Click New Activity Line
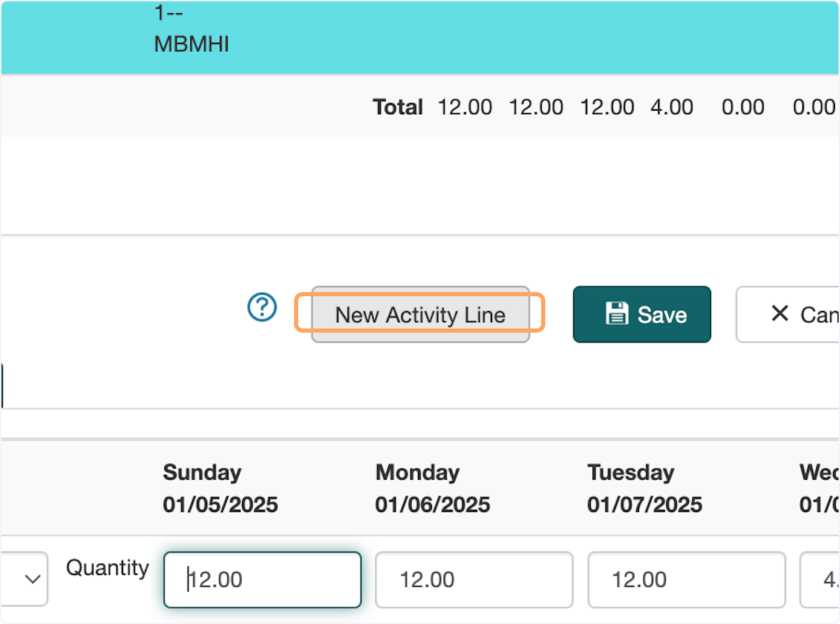The image size is (840, 624). (x=420, y=314)
